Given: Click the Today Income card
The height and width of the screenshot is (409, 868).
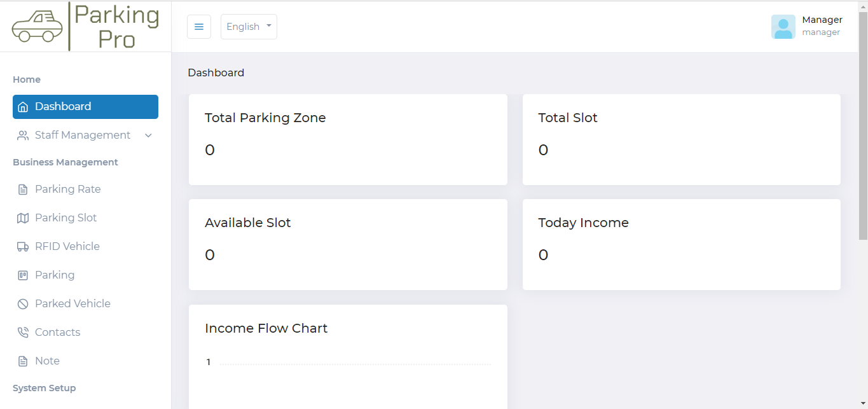Looking at the screenshot, I should click(681, 244).
